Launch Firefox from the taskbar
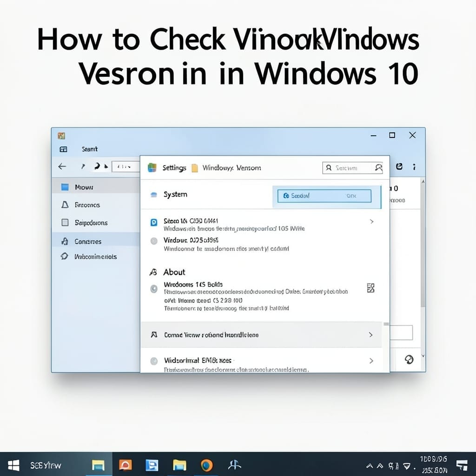This screenshot has width=476, height=476. coord(207,465)
